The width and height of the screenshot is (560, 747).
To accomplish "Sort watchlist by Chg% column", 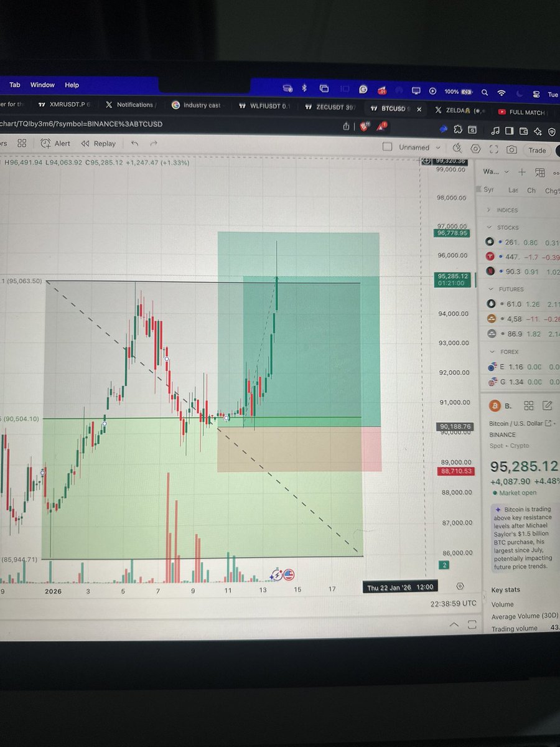I will 552,190.
